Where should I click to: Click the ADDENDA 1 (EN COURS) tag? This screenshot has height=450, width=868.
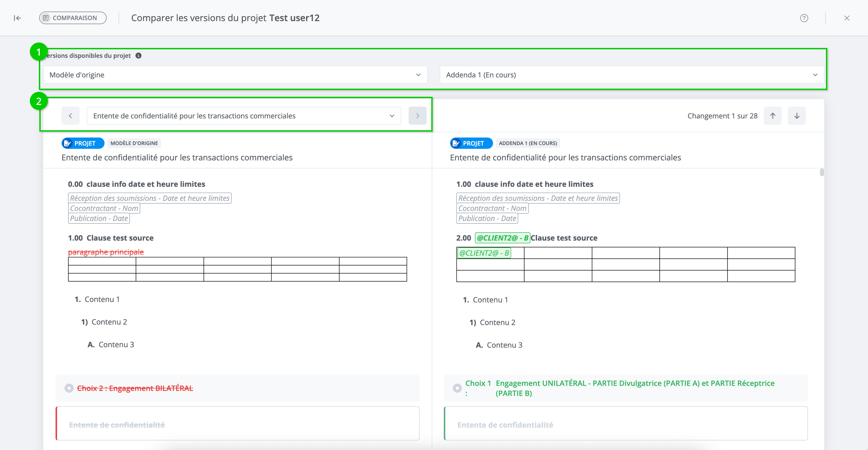coord(528,143)
